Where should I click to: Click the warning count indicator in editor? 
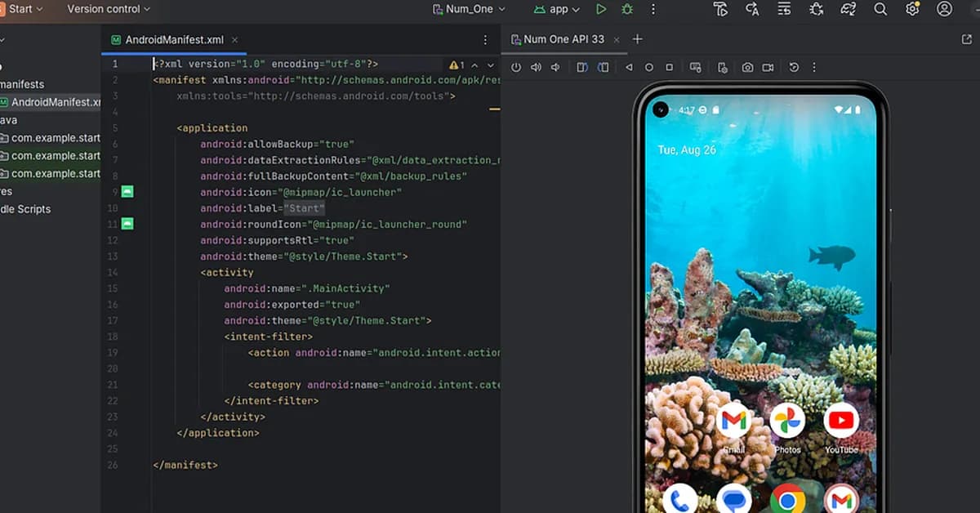point(457,65)
